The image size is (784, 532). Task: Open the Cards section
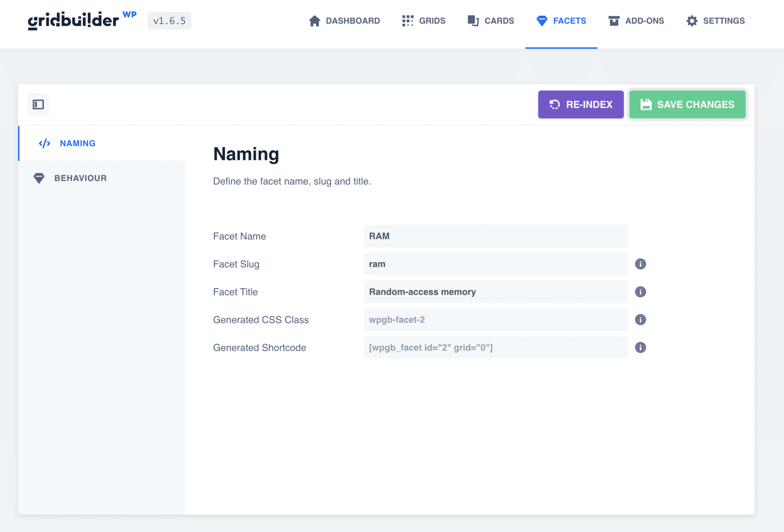click(x=491, y=21)
